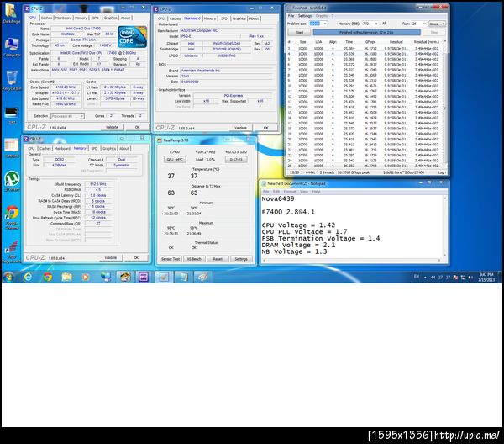Click the RealTemp title bar icon
This screenshot has height=444, width=504.
tap(160, 140)
